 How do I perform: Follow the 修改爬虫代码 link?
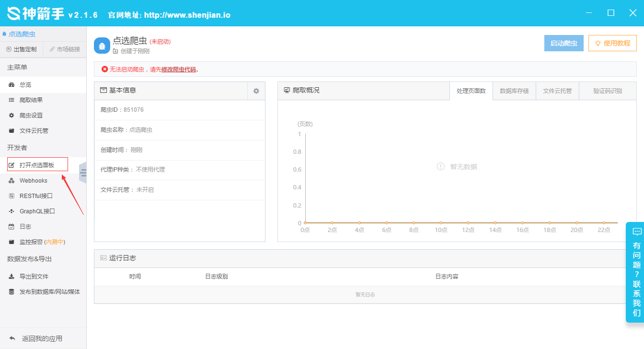tap(178, 70)
